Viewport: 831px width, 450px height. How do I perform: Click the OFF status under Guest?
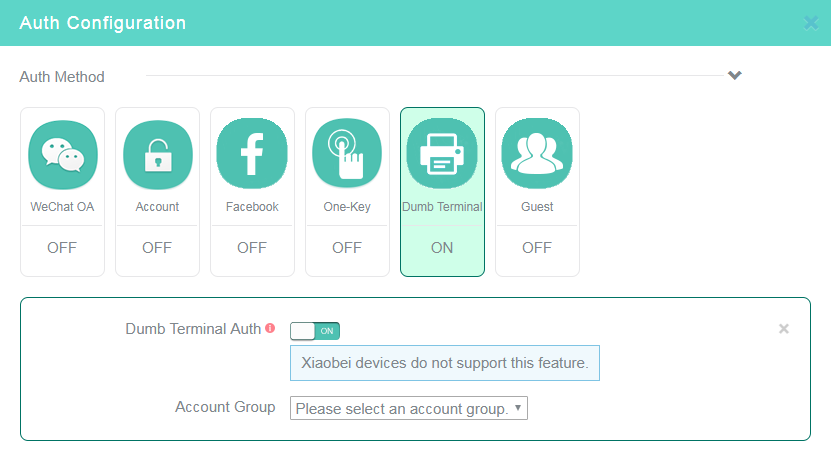tap(537, 248)
